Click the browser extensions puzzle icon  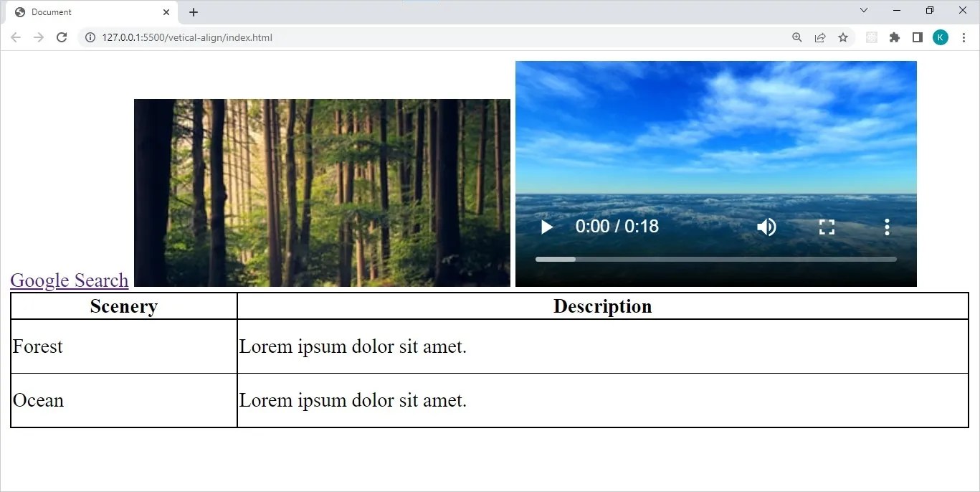point(894,37)
